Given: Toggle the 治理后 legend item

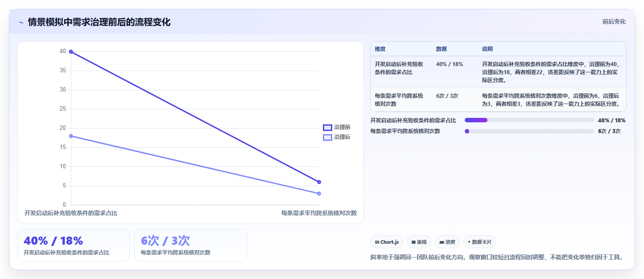Looking at the screenshot, I should point(337,137).
